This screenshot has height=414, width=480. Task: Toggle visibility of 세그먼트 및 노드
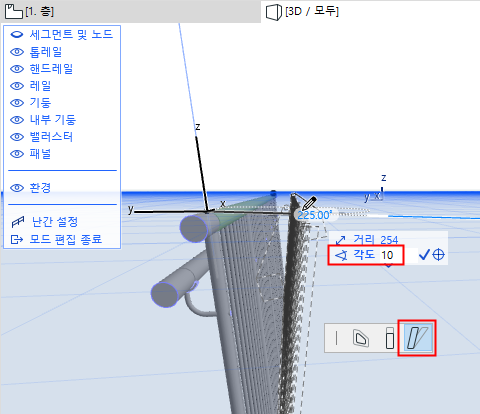tap(17, 34)
